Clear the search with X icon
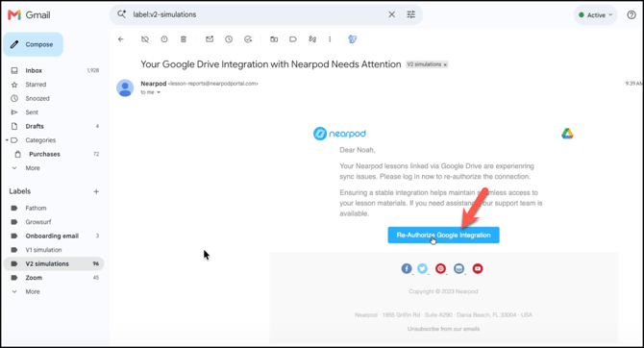This screenshot has height=348, width=644. click(x=392, y=14)
